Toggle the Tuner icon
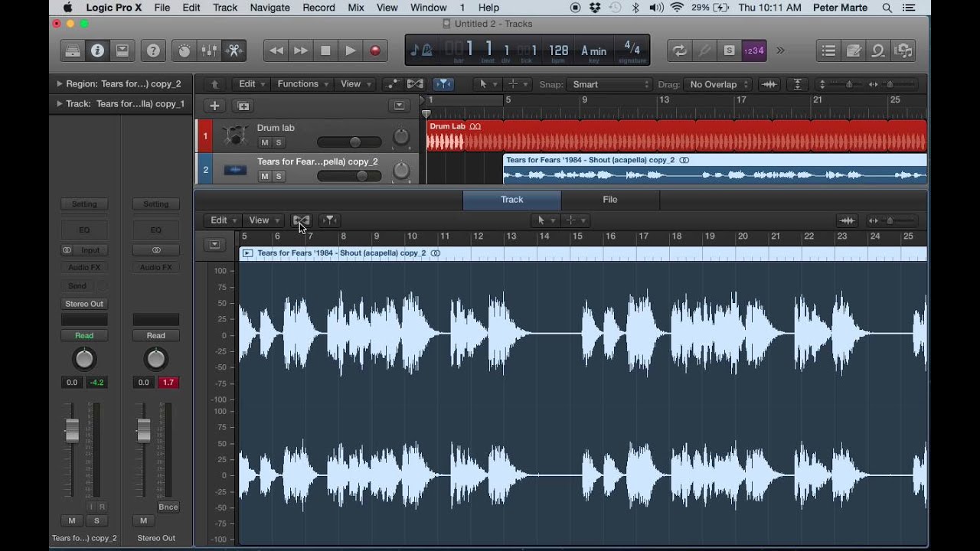This screenshot has width=980, height=551. [x=704, y=51]
